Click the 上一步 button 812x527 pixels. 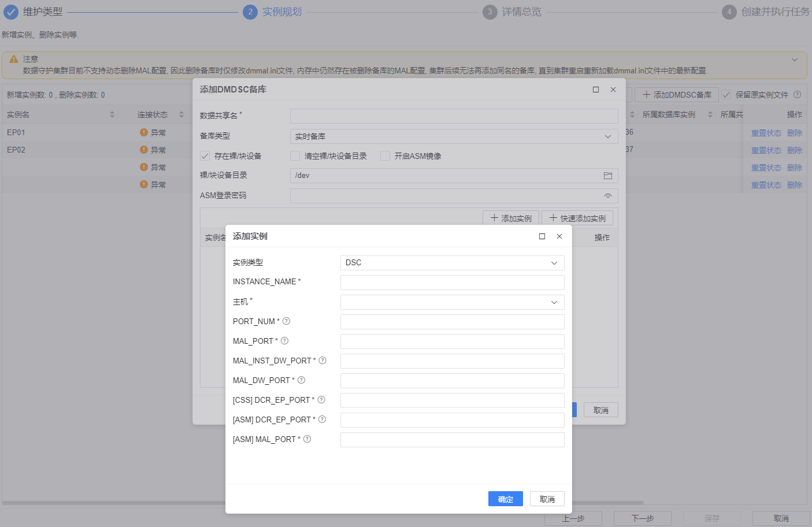(573, 518)
